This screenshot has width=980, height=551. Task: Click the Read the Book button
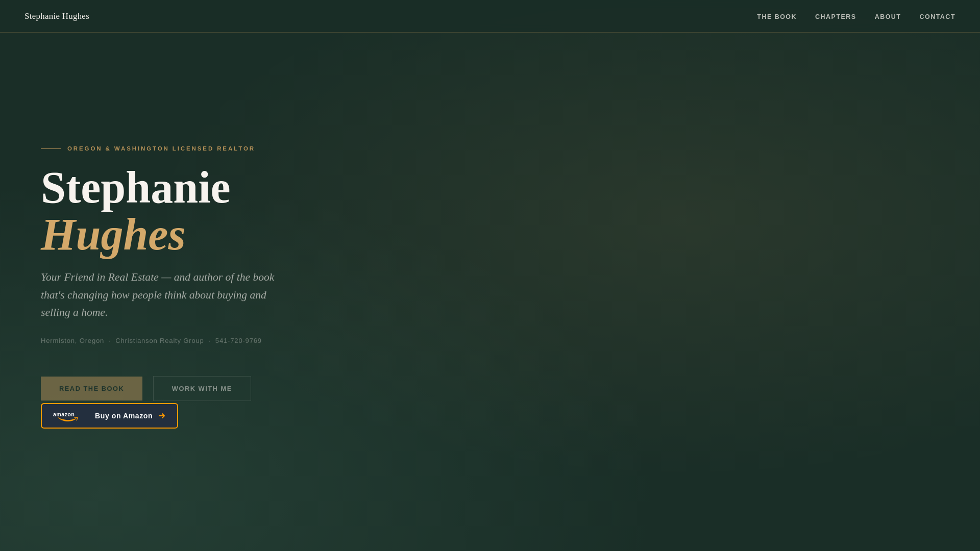[91, 389]
